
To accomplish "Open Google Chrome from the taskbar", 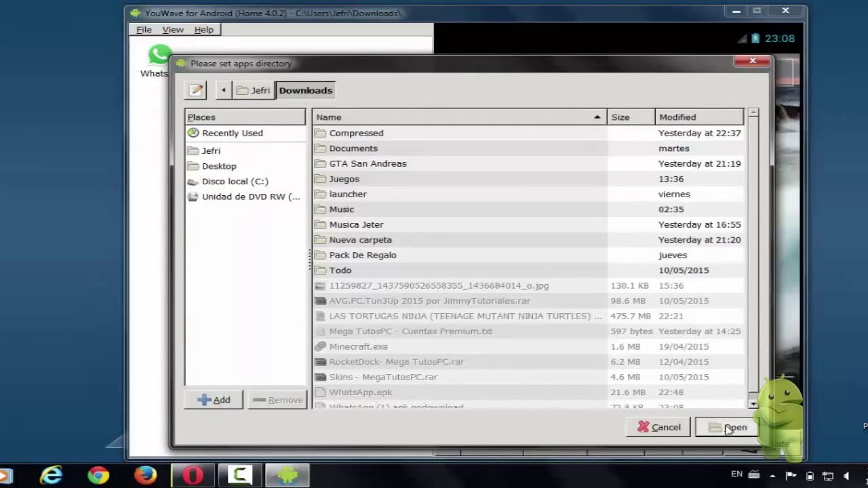I will click(x=98, y=476).
